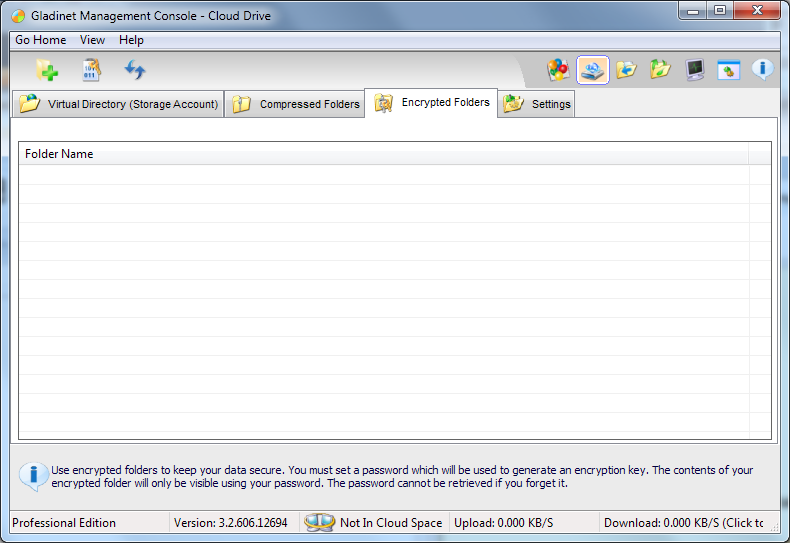Click the cloud space status bar icon
This screenshot has width=790, height=543.
click(319, 522)
